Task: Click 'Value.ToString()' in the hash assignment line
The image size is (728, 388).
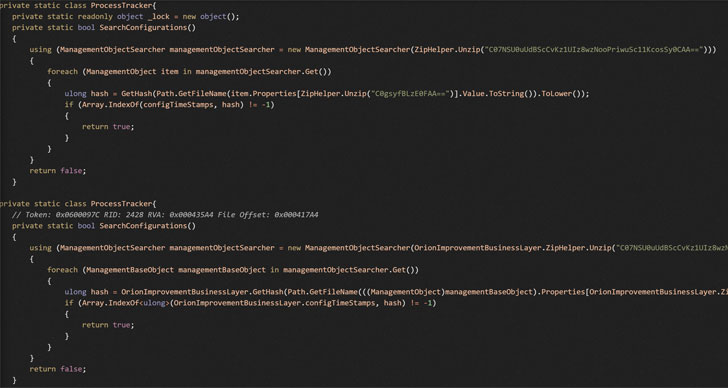Action: (x=498, y=94)
